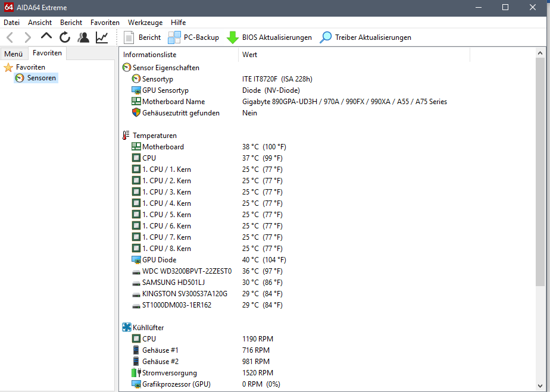Viewport: 550px width, 392px height.
Task: Open the Ansicht menu
Action: (x=40, y=23)
